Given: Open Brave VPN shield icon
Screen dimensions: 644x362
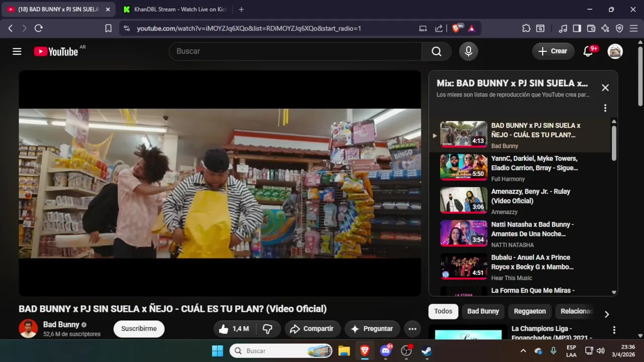Looking at the screenshot, I should (x=619, y=28).
